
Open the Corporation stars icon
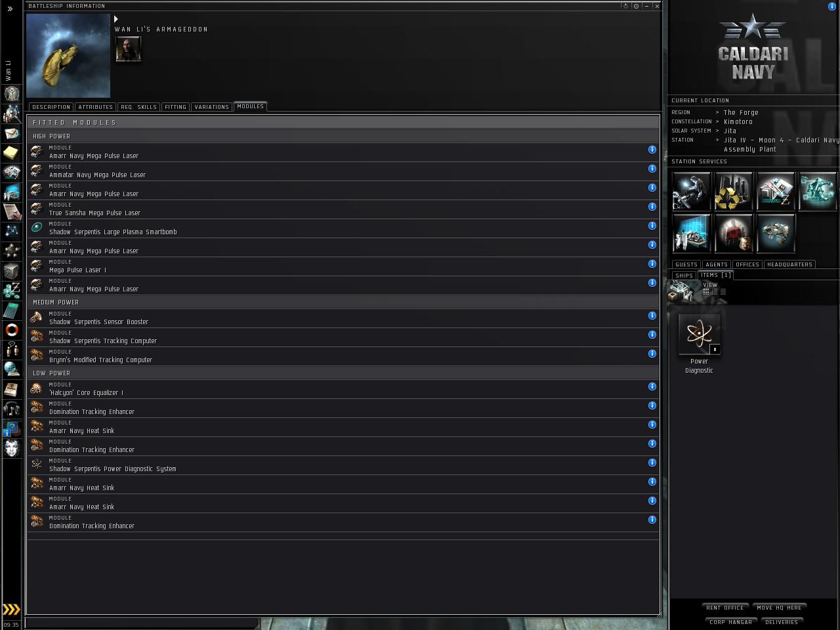click(x=12, y=251)
